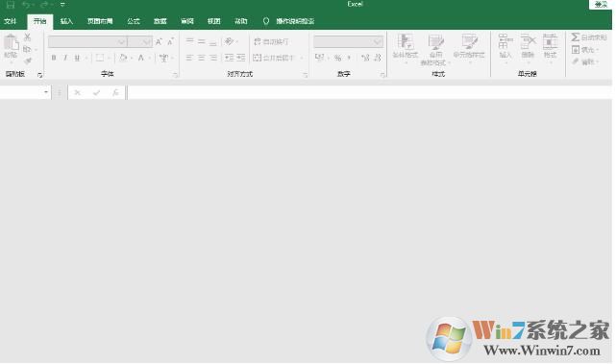Click the Increase Decimal icon
Viewport: 616px width, 364px height.
pos(365,59)
